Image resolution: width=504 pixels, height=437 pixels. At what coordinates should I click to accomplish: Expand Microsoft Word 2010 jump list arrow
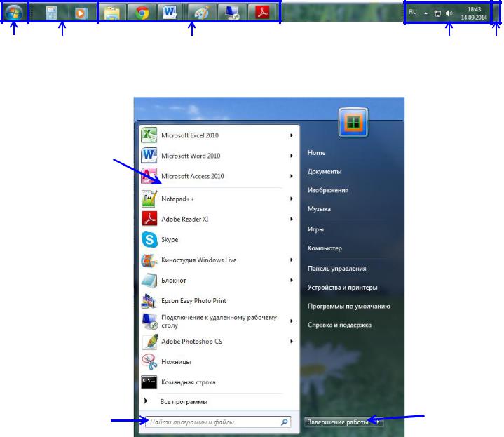click(291, 156)
